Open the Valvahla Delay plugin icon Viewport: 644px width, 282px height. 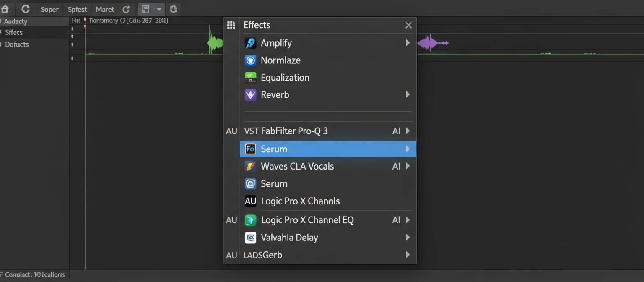[x=251, y=238]
